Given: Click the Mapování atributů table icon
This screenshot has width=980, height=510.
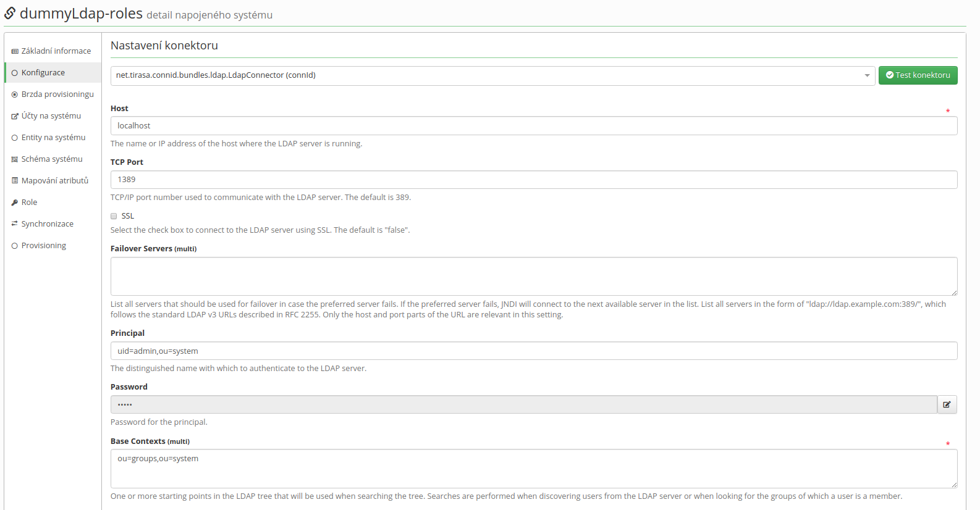Looking at the screenshot, I should click(15, 181).
